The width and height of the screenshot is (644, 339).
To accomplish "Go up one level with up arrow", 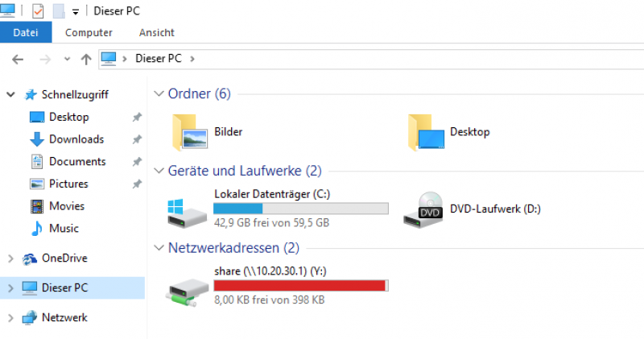I will point(86,60).
